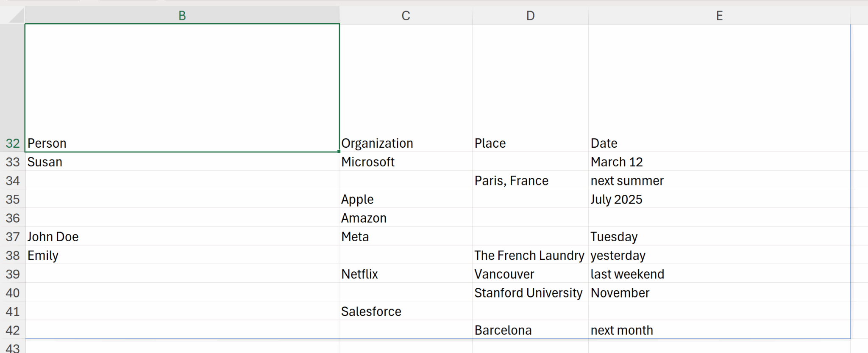Click the "Vancouver" place cell
The width and height of the screenshot is (868, 353).
pyautogui.click(x=530, y=273)
